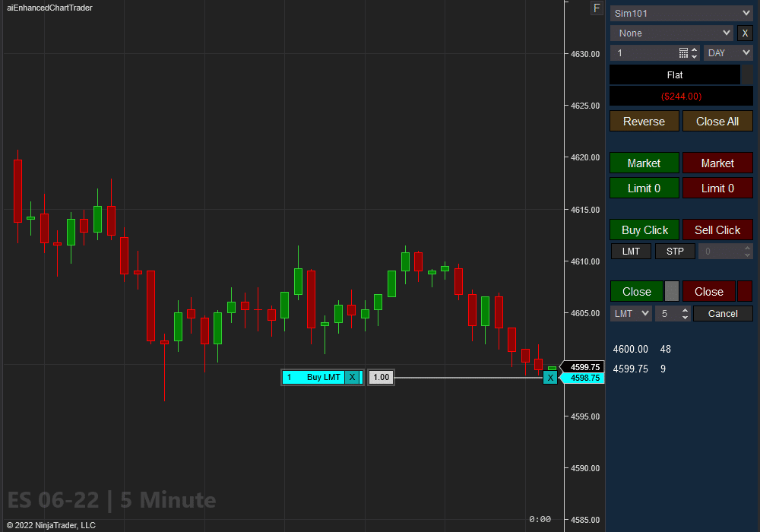Click the F icon in the top-right corner
The height and width of the screenshot is (532, 760).
[597, 8]
